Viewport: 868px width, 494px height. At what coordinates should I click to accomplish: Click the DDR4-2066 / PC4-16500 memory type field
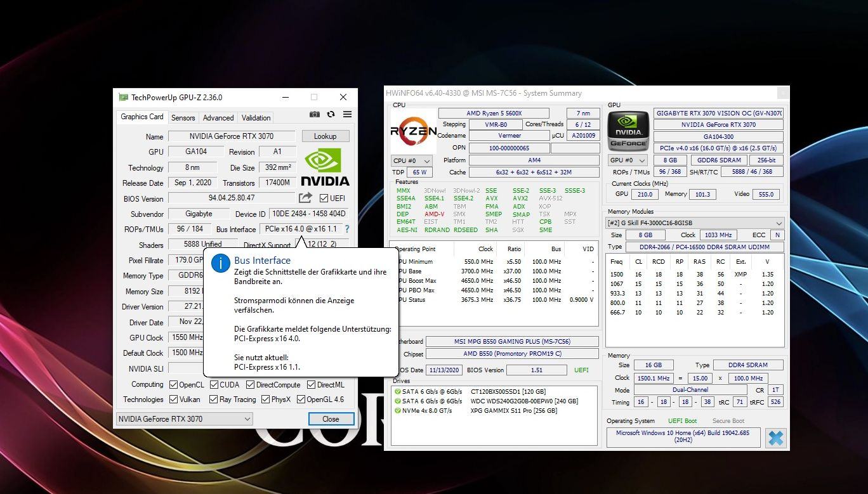tap(704, 247)
